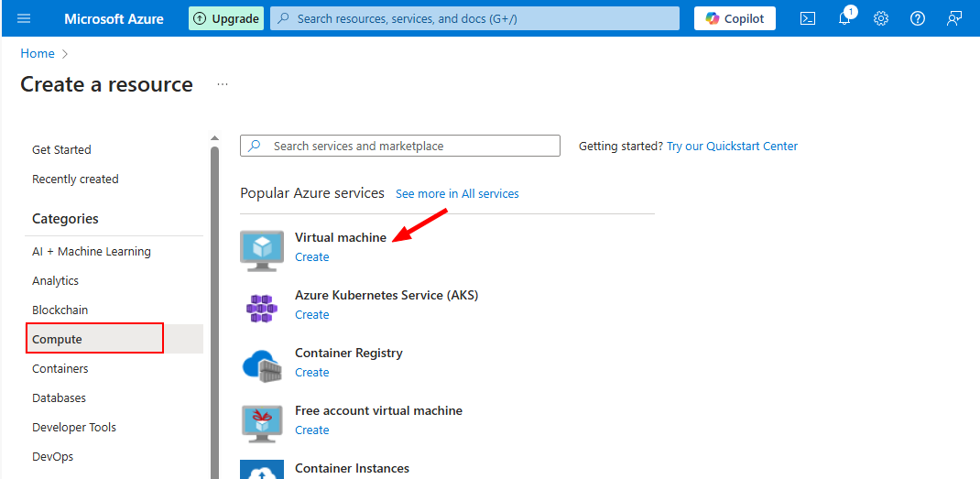Open the feedback person icon

953,18
